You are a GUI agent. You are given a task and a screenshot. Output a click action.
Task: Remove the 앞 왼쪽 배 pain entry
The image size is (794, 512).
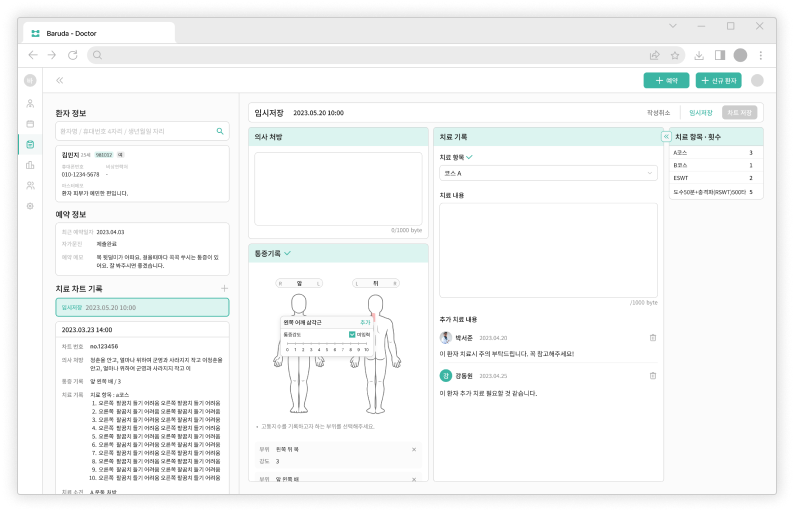click(414, 479)
